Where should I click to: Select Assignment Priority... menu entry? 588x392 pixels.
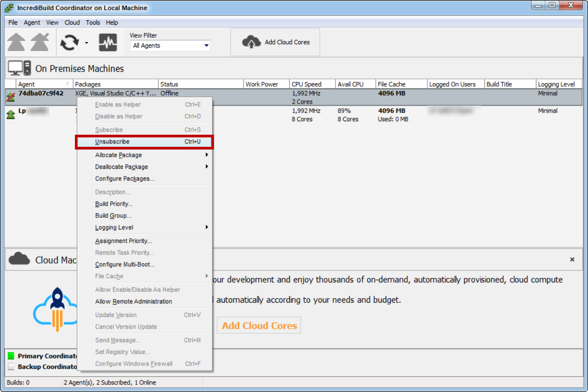[144, 241]
